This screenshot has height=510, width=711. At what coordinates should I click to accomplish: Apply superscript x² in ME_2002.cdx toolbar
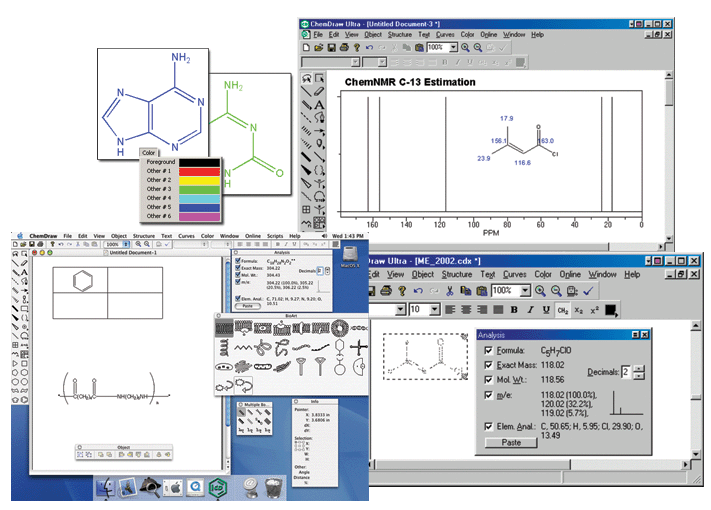(594, 310)
